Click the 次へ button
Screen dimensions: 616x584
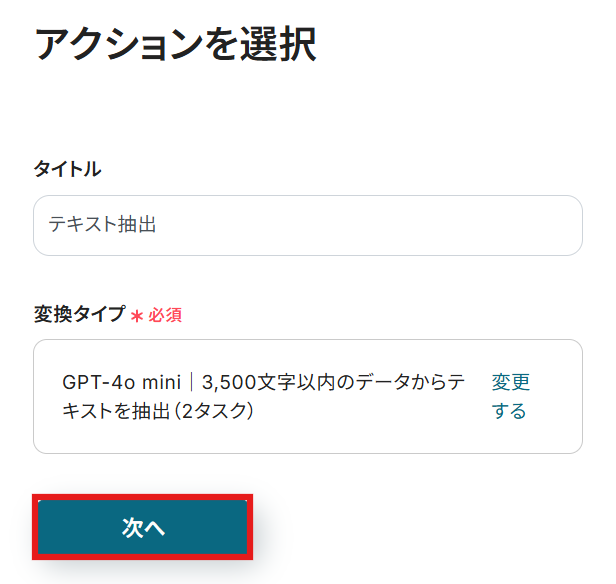(x=143, y=527)
